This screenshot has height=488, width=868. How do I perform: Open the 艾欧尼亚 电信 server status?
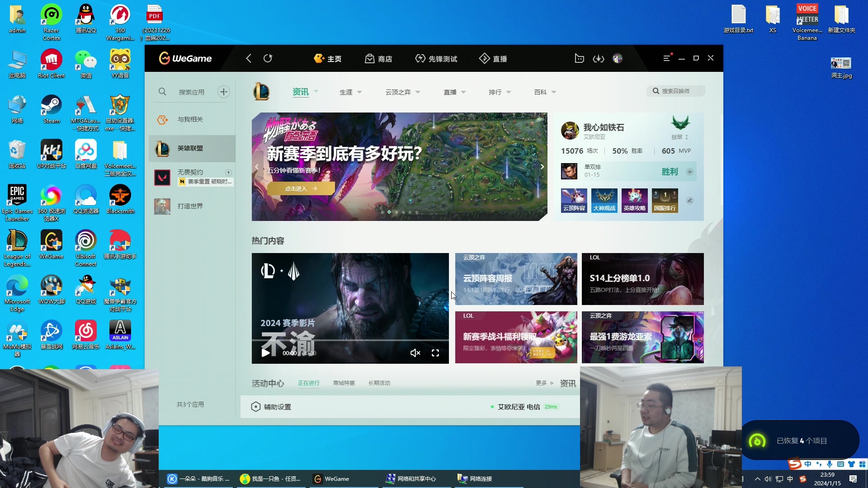click(524, 407)
